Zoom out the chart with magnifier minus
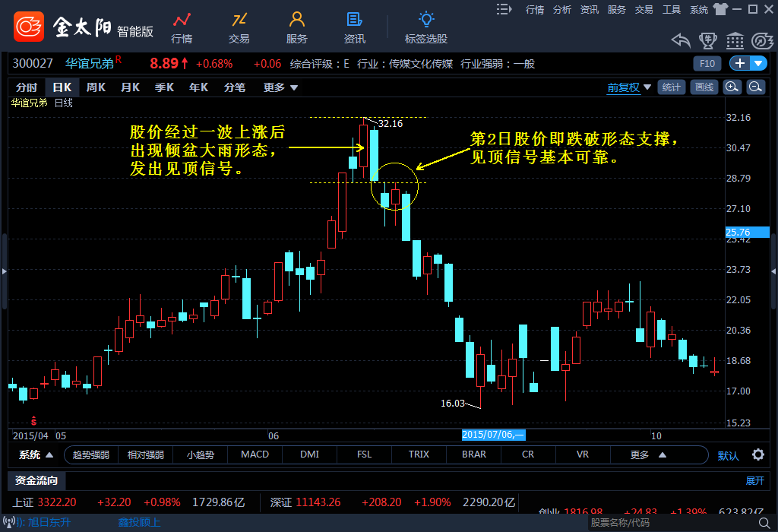Image resolution: width=778 pixels, height=532 pixels. (x=755, y=87)
